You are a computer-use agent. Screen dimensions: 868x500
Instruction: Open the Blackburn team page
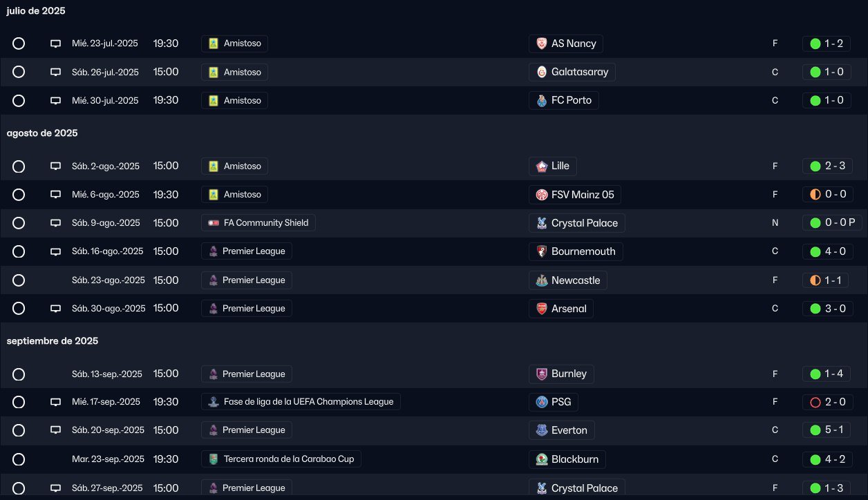pos(574,459)
